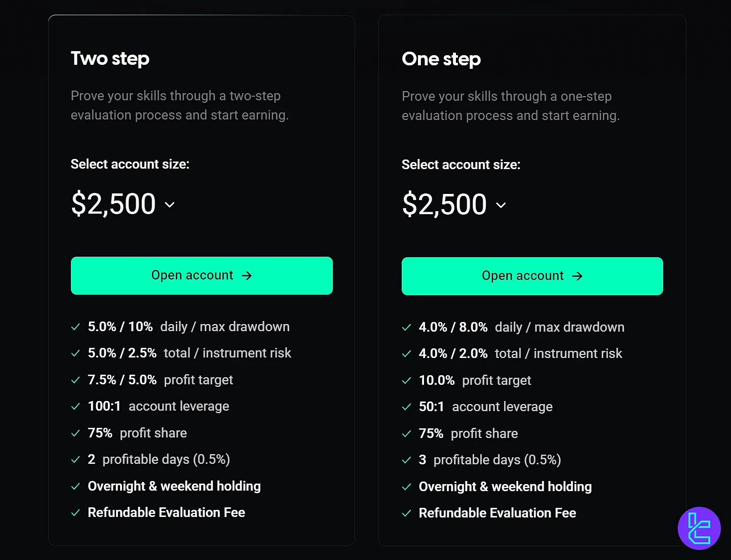This screenshot has height=560, width=731.
Task: Click arrow icon in One step Open account
Action: [x=577, y=276]
